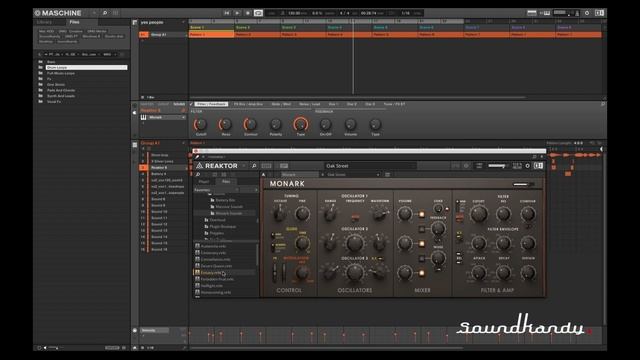This screenshot has height=360, width=640.
Task: Click the NI panel icon in Reaktor header
Action: [x=538, y=166]
